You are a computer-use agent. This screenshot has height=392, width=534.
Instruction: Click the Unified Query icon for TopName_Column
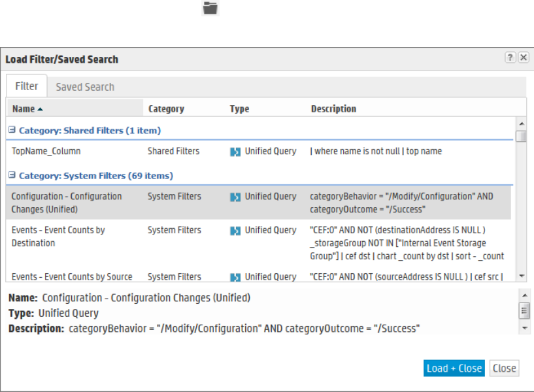pyautogui.click(x=235, y=152)
